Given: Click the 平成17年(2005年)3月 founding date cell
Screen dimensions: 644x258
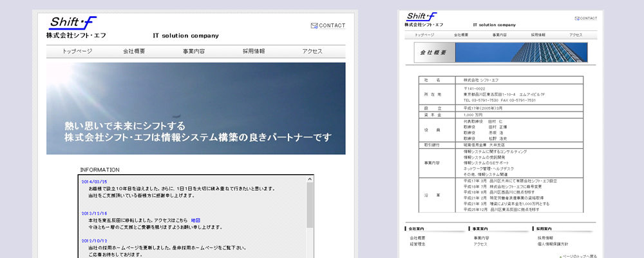Looking at the screenshot, I should (482, 108).
